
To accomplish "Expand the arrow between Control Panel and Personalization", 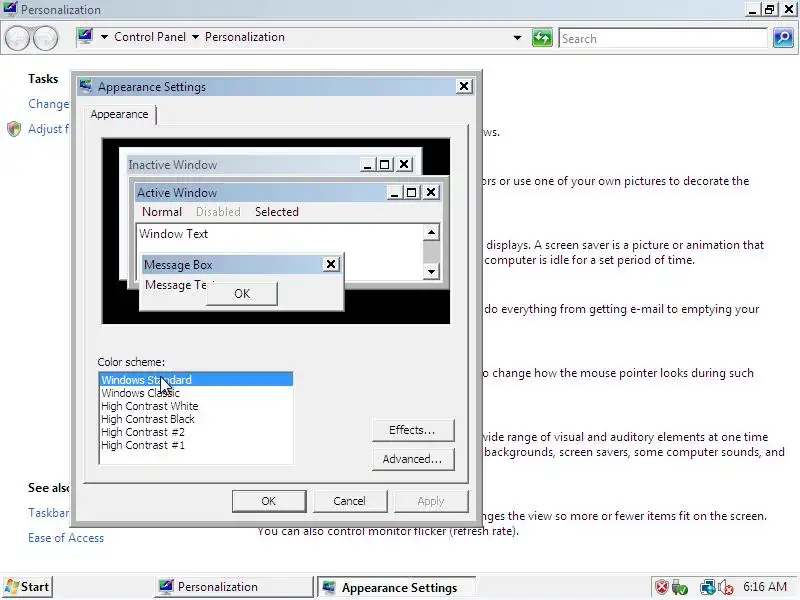I will [195, 37].
